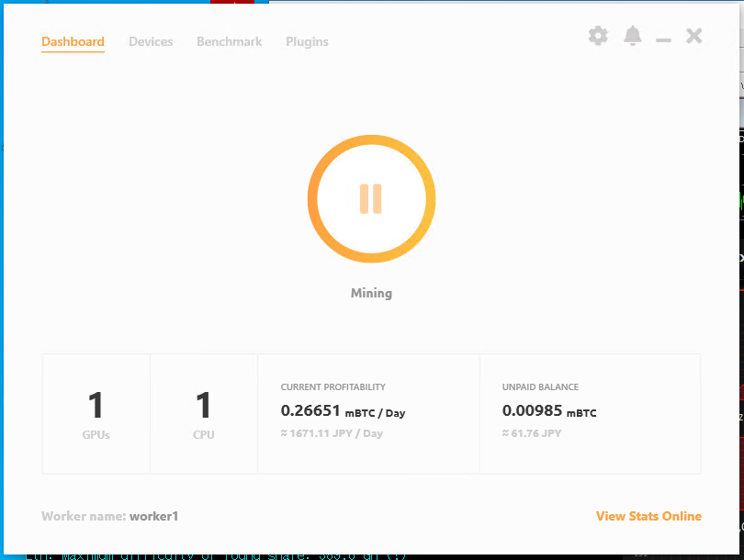This screenshot has height=560, width=744.
Task: Open the settings gear icon
Action: coord(598,36)
